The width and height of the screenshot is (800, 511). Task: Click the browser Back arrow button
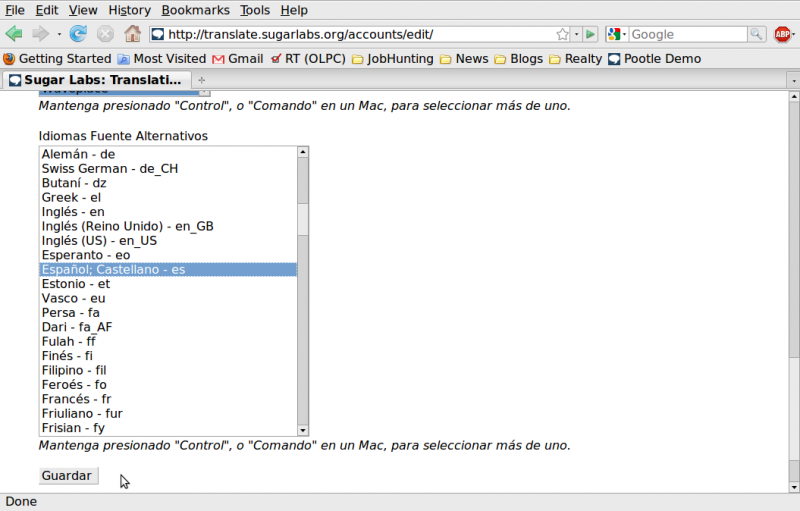coord(15,34)
